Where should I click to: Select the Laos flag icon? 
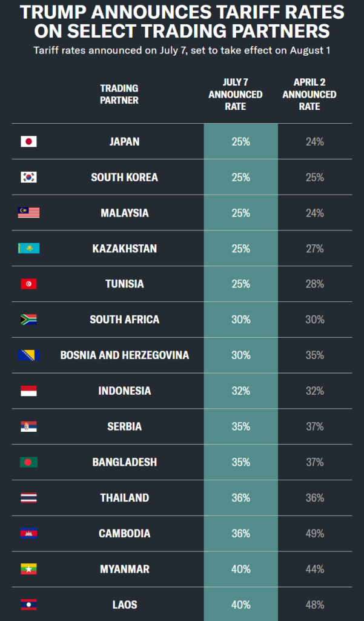click(28, 605)
